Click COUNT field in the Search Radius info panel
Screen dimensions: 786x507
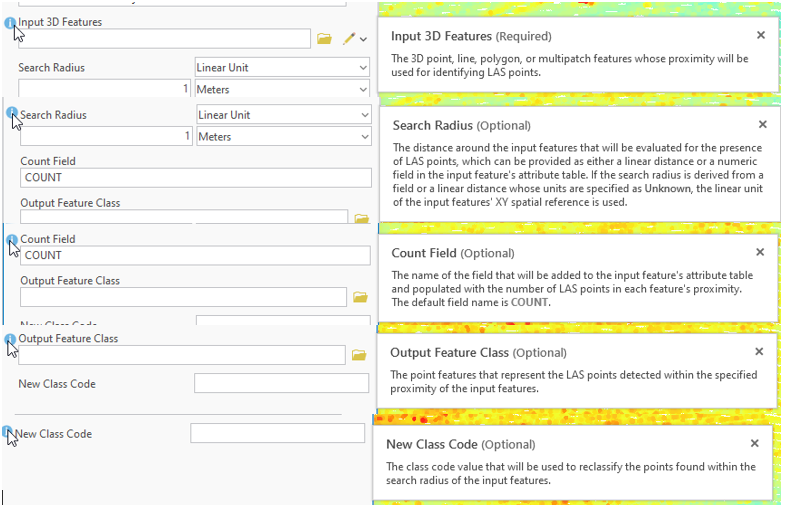196,178
